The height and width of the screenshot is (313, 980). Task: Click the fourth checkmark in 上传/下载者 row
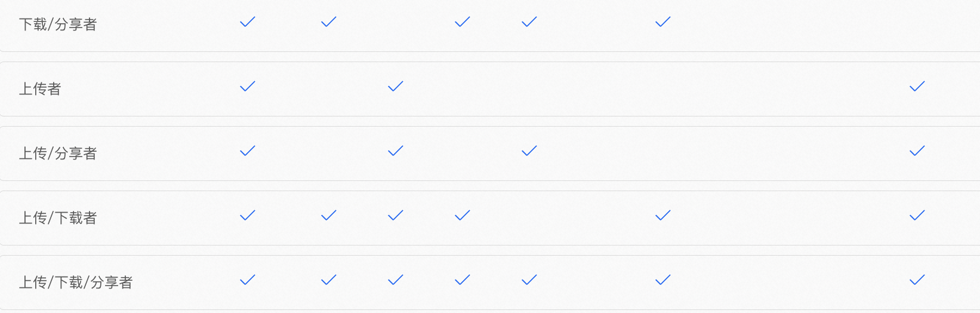(x=462, y=216)
